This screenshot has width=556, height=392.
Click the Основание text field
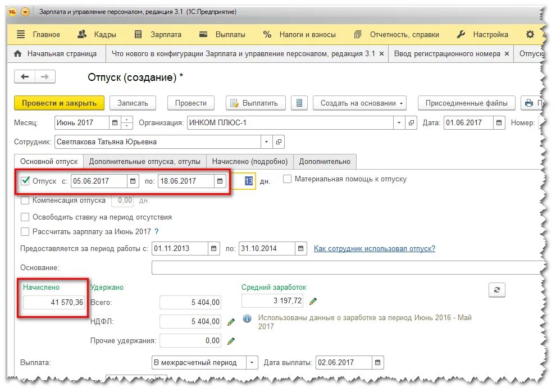coord(349,267)
